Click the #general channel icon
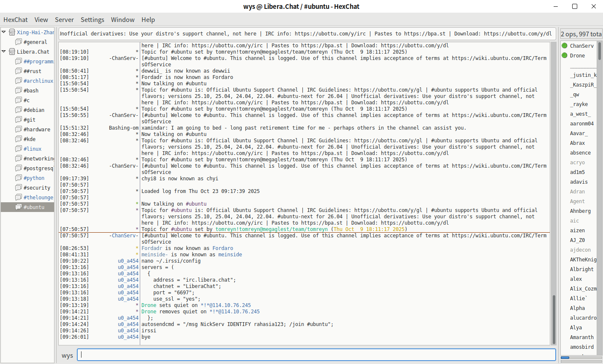 [19, 42]
